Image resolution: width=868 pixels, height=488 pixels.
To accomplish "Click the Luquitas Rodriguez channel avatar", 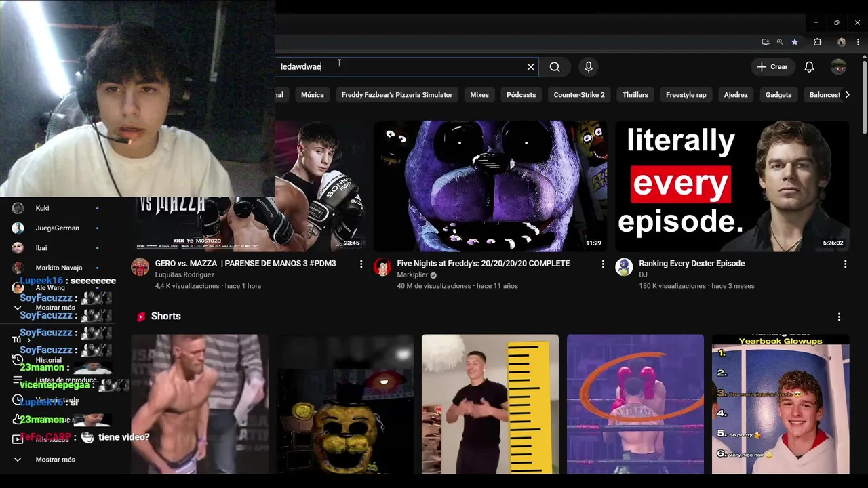I will (140, 267).
